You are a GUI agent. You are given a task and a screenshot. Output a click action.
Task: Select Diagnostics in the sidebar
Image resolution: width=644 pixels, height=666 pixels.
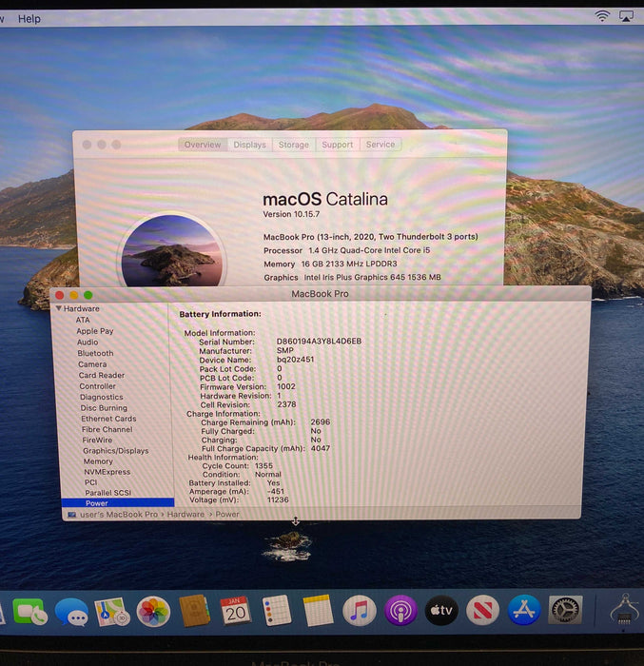102,397
